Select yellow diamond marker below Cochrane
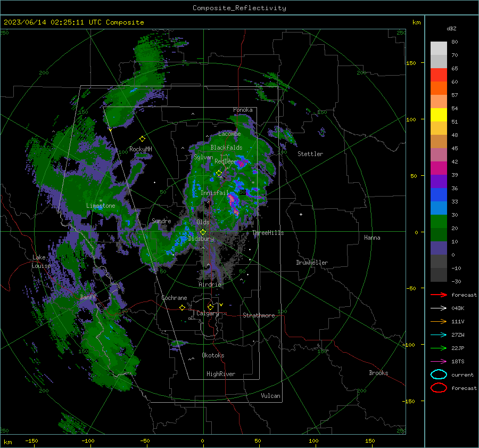This screenshot has height=448, width=479. point(182,308)
